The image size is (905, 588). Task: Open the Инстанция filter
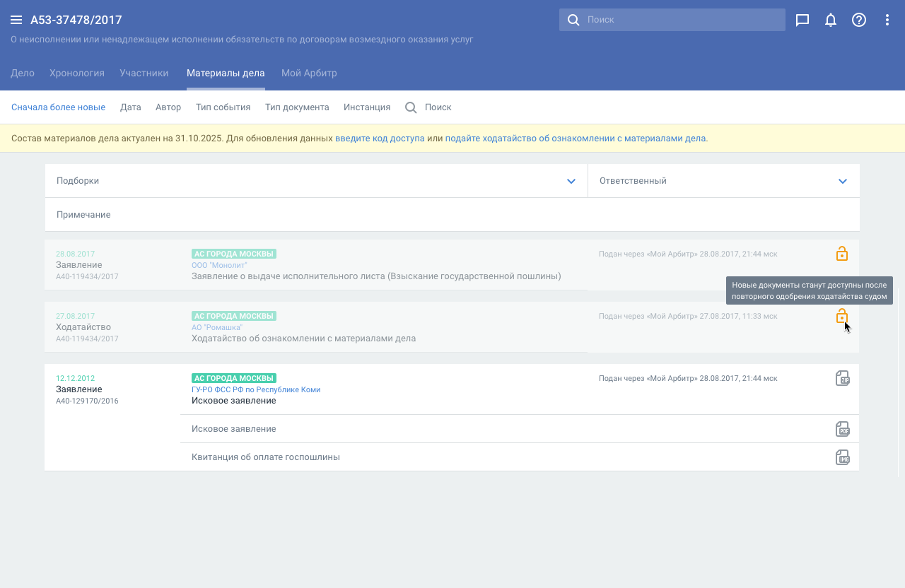click(367, 107)
